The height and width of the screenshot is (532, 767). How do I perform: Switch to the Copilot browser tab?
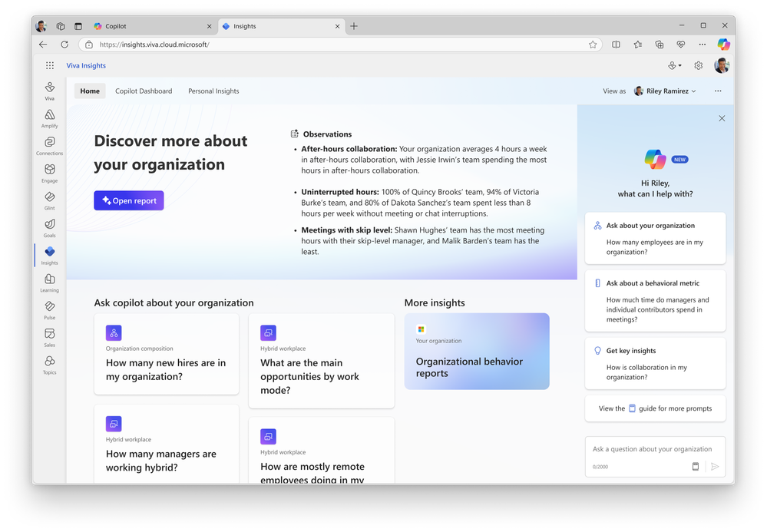153,26
